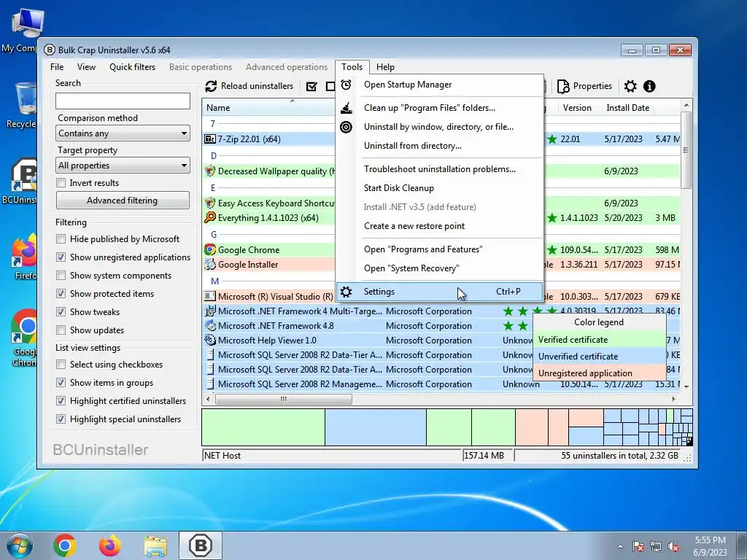Enable the Show updates checkbox
This screenshot has height=560, width=747.
(61, 330)
